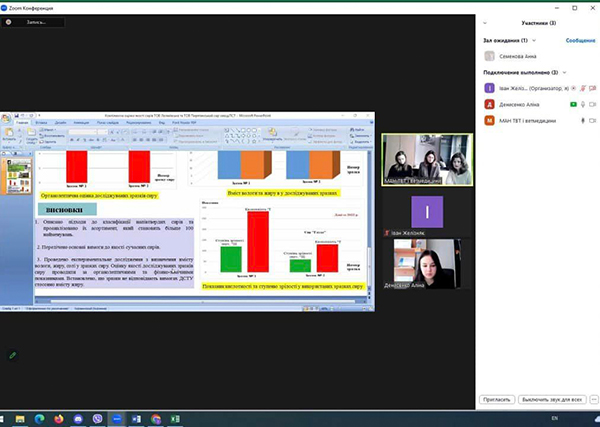Click the 'Упорядочить' arrange icon
The image size is (600, 427).
pyautogui.click(x=272, y=135)
